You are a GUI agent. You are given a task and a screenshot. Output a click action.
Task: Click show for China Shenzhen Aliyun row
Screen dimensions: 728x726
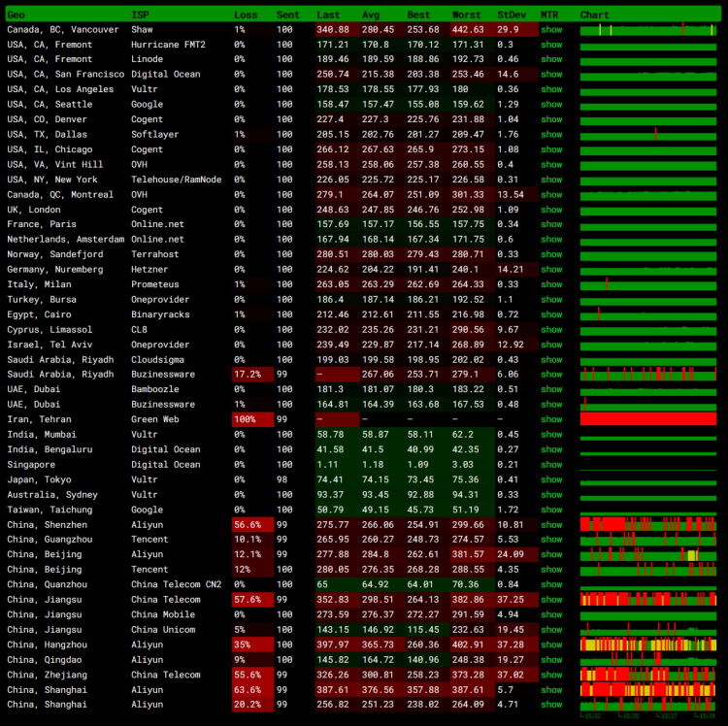click(551, 524)
